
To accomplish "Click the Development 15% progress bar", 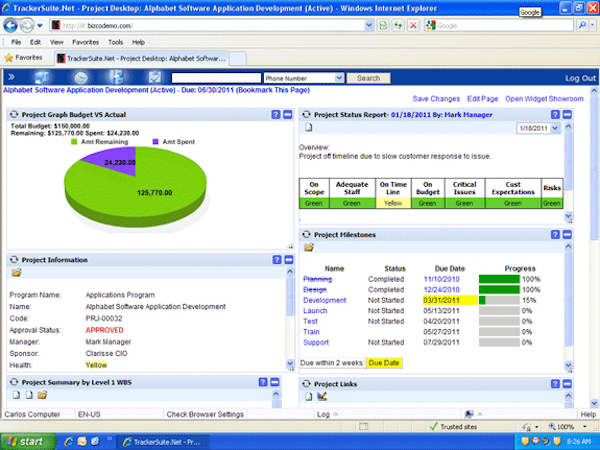I will [x=499, y=300].
